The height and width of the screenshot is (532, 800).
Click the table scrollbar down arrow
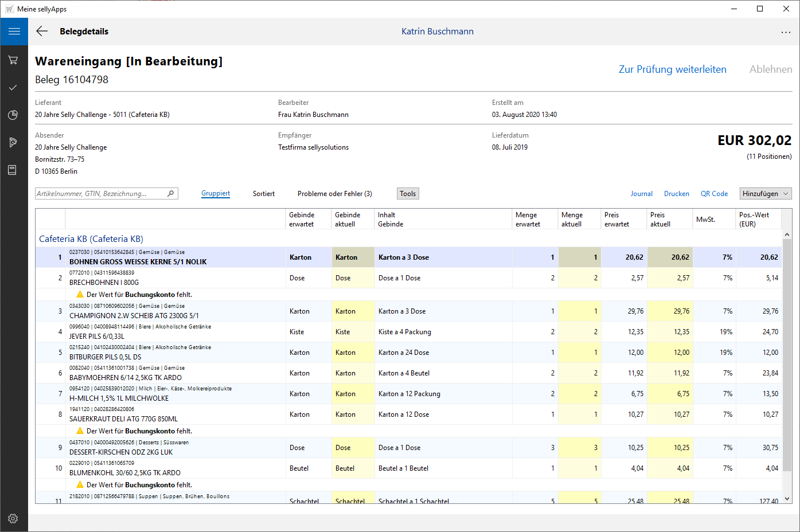(x=787, y=499)
